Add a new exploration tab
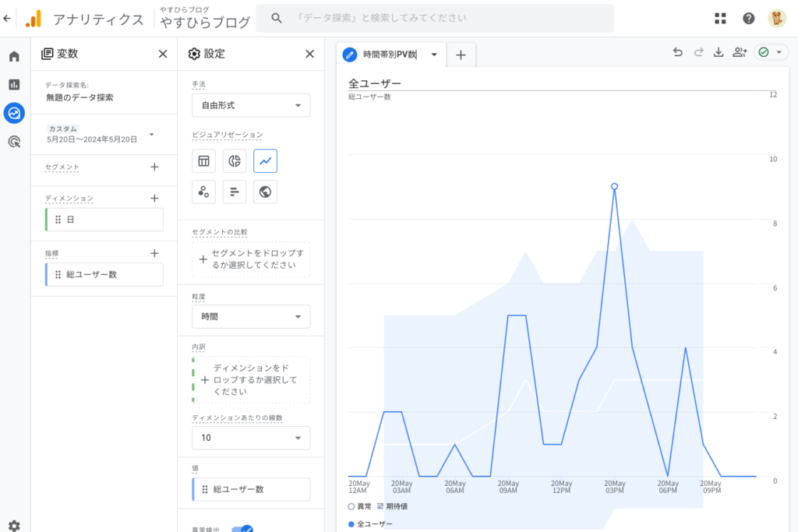The image size is (798, 532). tap(461, 55)
